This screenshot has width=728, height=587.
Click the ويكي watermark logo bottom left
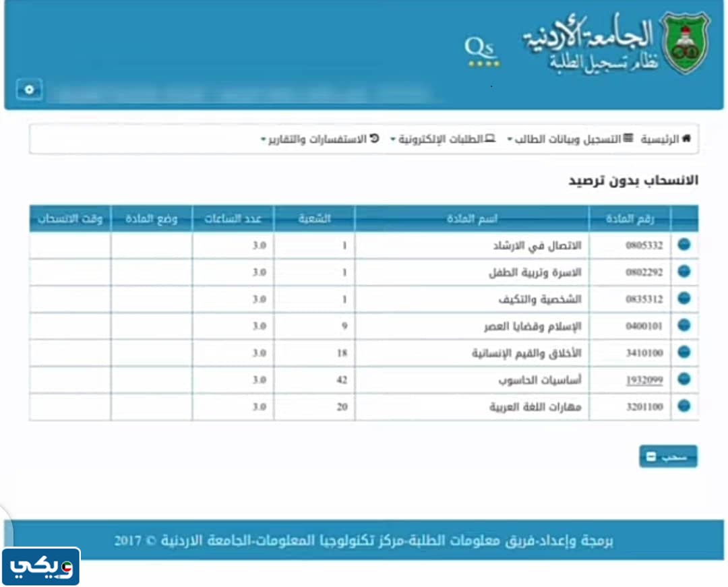(x=40, y=566)
